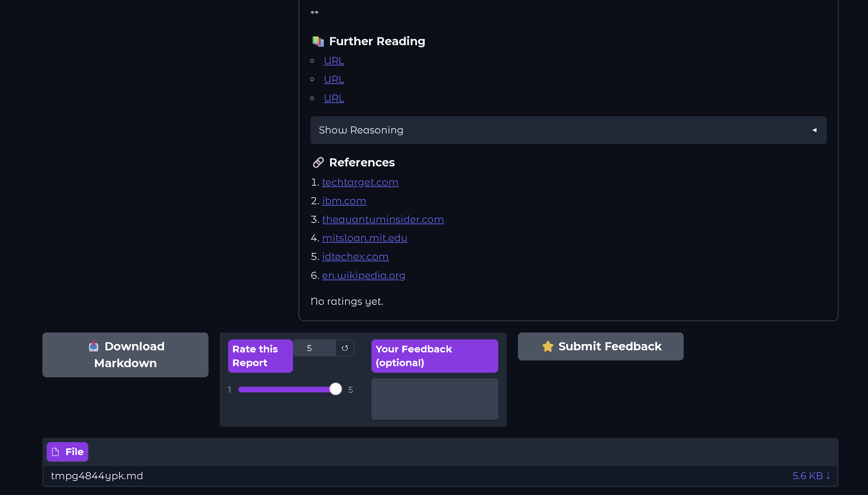Click the slider reset arrow icon
The width and height of the screenshot is (868, 495).
point(345,348)
